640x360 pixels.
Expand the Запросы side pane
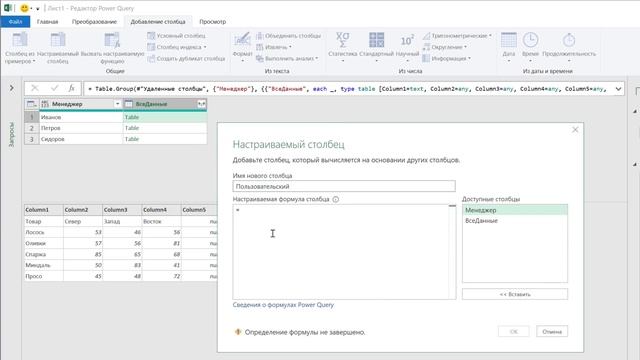11,88
